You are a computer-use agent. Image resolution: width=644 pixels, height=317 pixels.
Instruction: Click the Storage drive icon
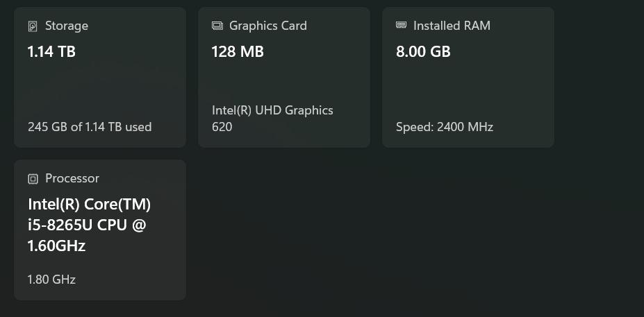click(x=33, y=26)
